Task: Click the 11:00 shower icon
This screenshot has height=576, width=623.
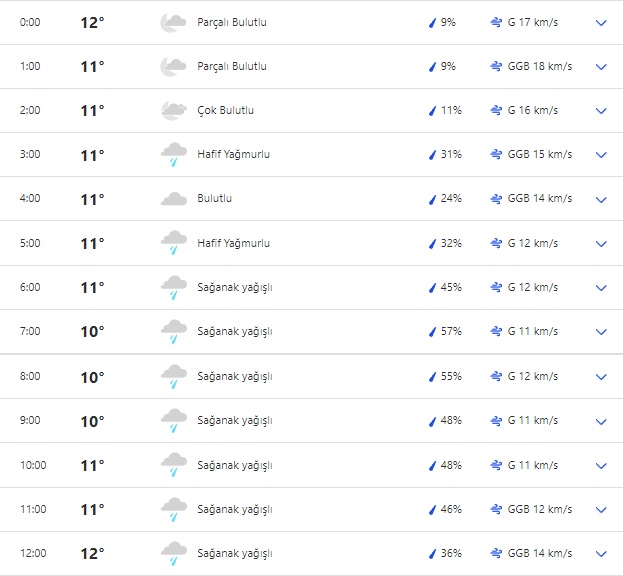Action: tap(174, 509)
